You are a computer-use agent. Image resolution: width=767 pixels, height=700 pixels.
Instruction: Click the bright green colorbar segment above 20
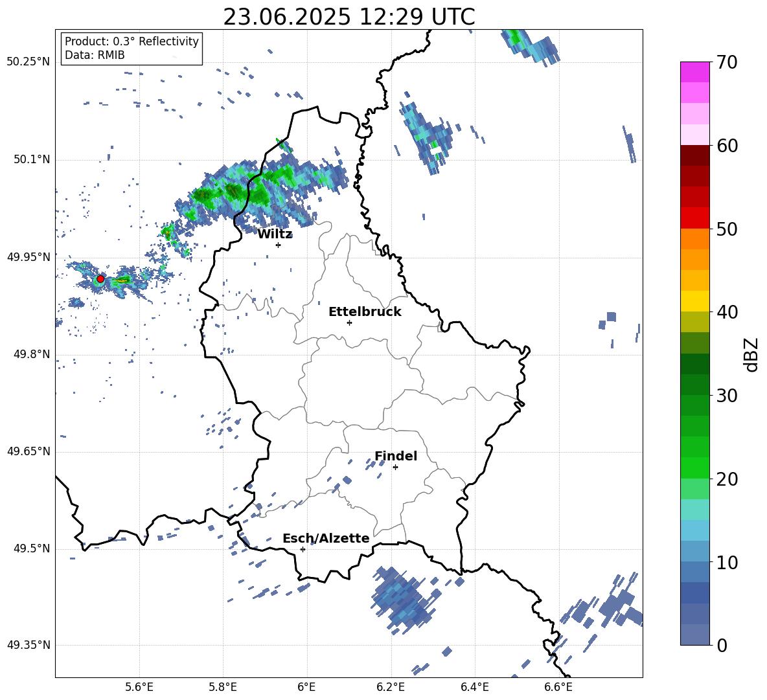tap(694, 468)
